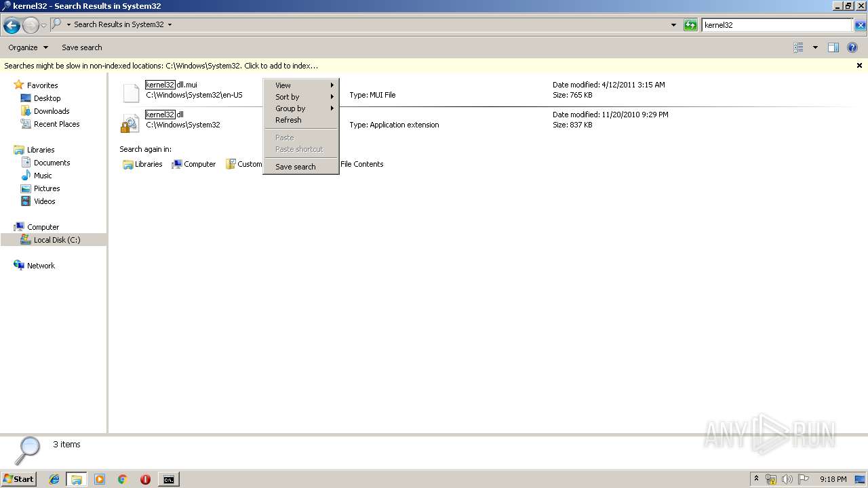Image resolution: width=868 pixels, height=488 pixels.
Task: Open Recent Places in Favorites
Action: [x=56, y=124]
